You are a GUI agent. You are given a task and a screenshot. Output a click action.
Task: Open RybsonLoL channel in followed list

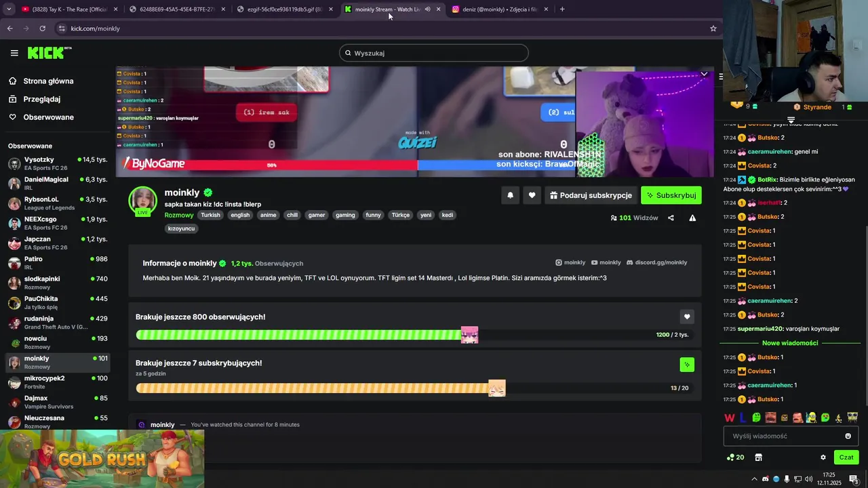[57, 203]
